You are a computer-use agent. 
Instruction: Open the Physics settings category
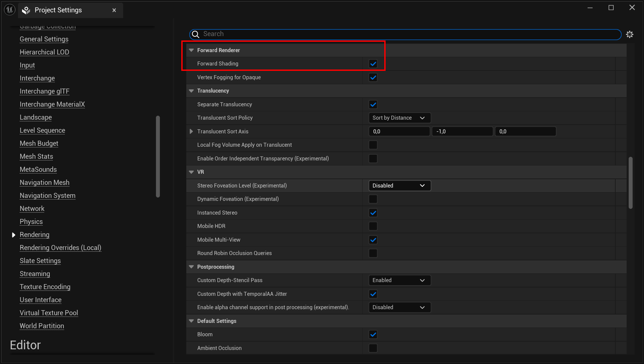tap(31, 222)
